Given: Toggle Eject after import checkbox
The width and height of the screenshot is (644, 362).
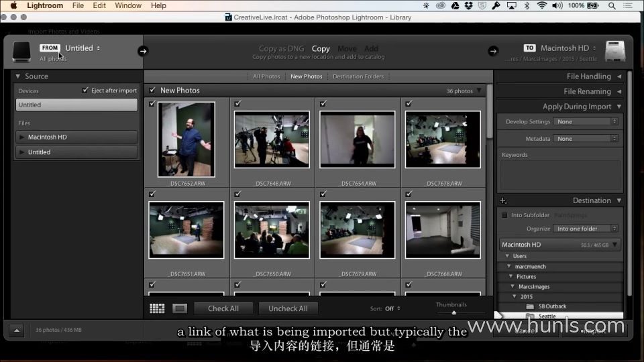Looking at the screenshot, I should pos(85,90).
